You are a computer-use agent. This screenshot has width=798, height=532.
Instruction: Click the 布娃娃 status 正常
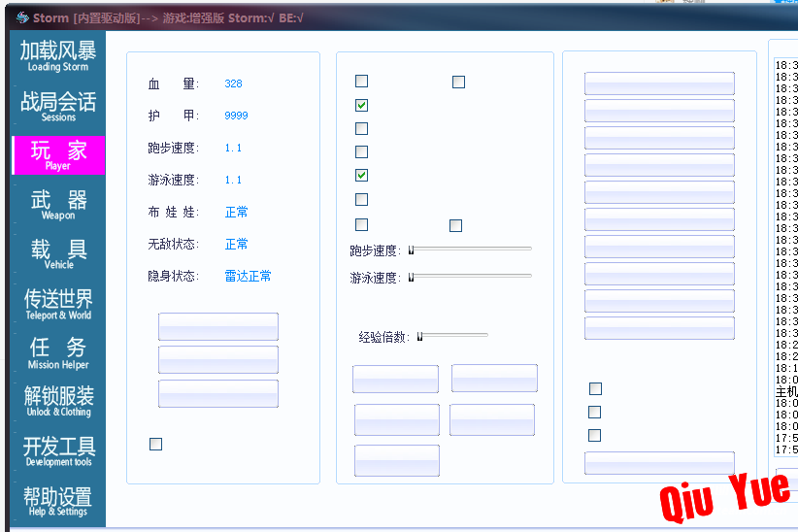[x=236, y=212]
